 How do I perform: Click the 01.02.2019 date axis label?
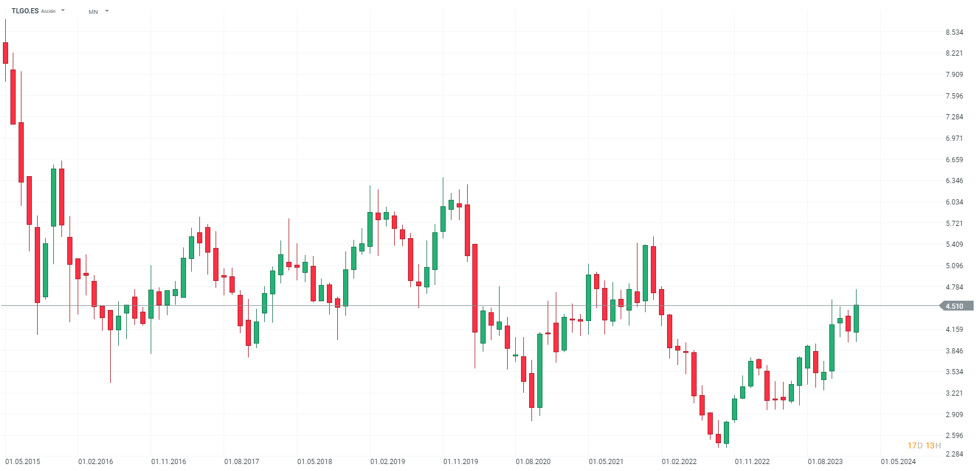(x=388, y=462)
